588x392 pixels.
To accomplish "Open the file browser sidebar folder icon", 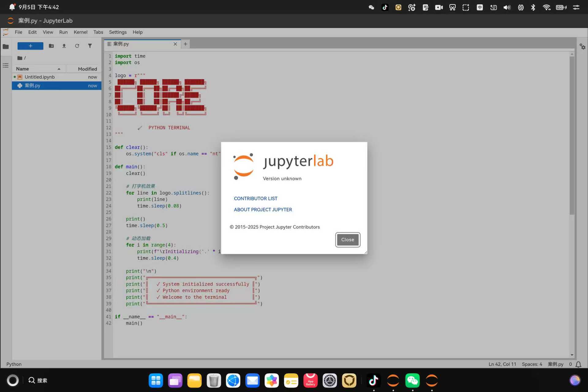I will tap(6, 47).
